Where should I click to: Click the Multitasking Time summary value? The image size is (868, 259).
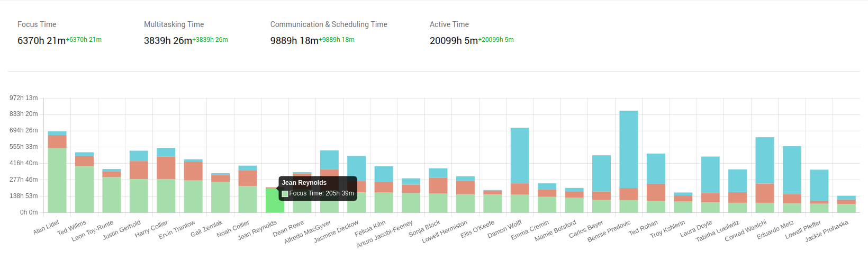pos(168,41)
